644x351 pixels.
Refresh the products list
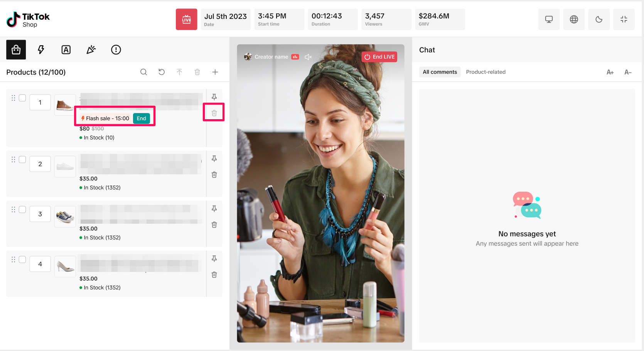tap(162, 72)
